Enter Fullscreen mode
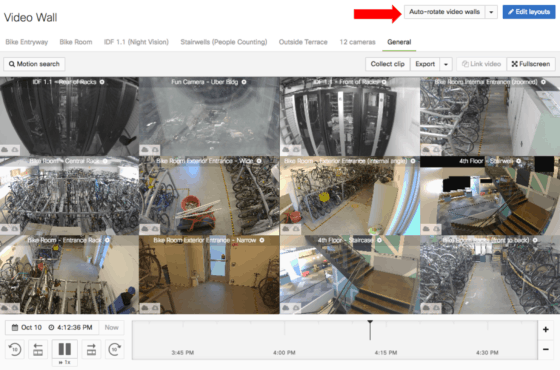This screenshot has width=560, height=370. [531, 64]
